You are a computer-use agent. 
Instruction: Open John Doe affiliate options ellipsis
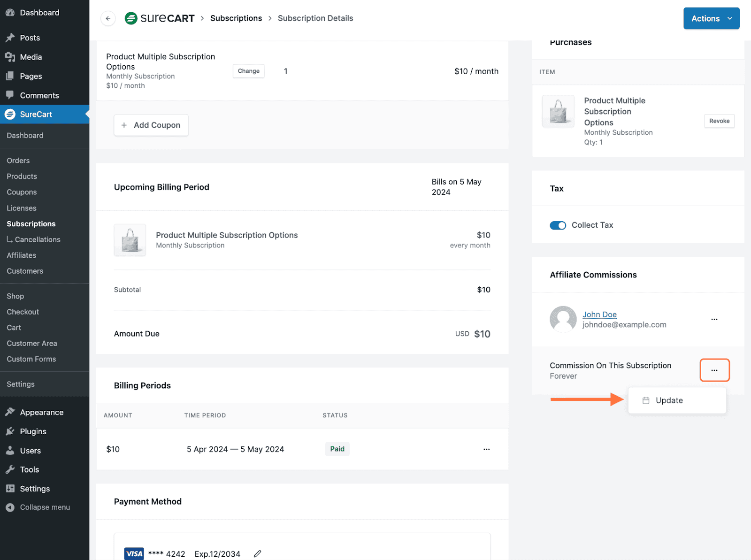[714, 319]
